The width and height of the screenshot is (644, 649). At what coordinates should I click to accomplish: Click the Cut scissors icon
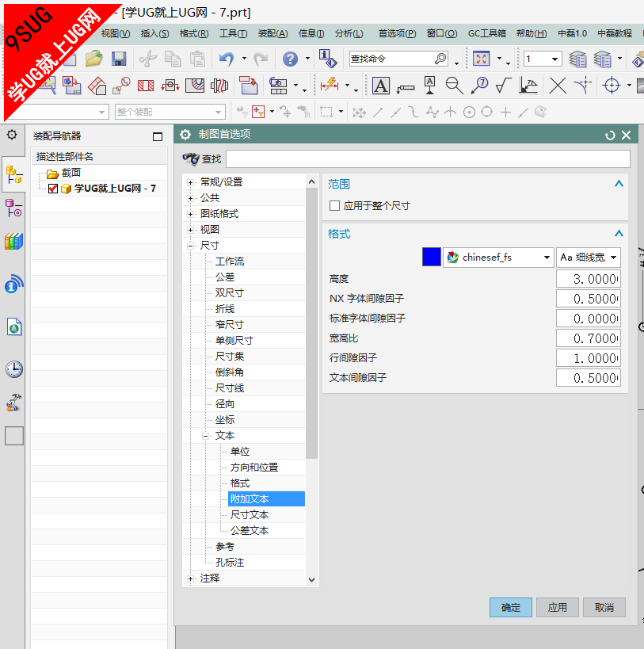point(147,59)
